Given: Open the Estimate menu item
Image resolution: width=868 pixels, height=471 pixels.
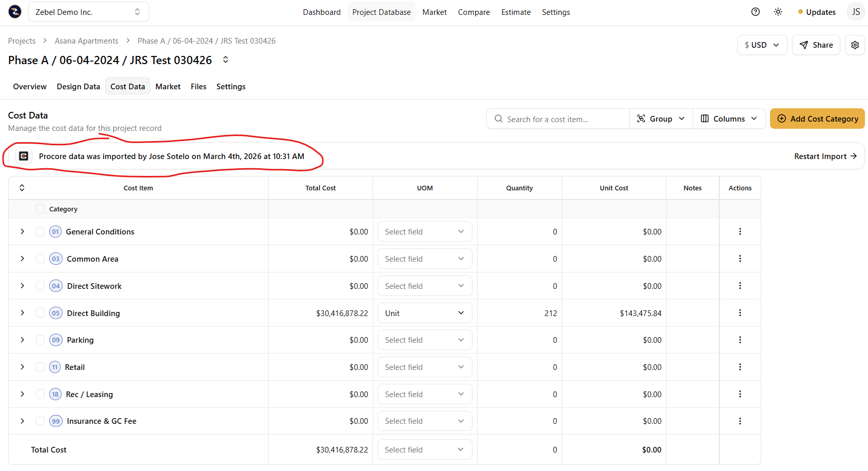Looking at the screenshot, I should click(516, 12).
